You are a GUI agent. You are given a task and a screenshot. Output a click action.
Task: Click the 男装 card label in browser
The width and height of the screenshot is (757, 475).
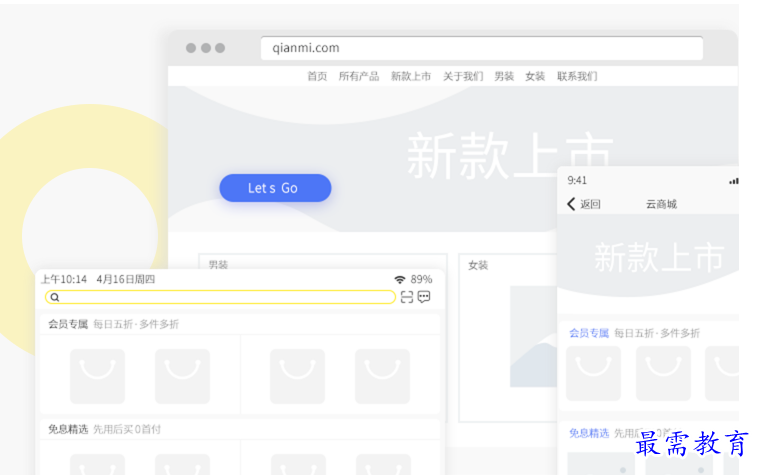point(218,265)
